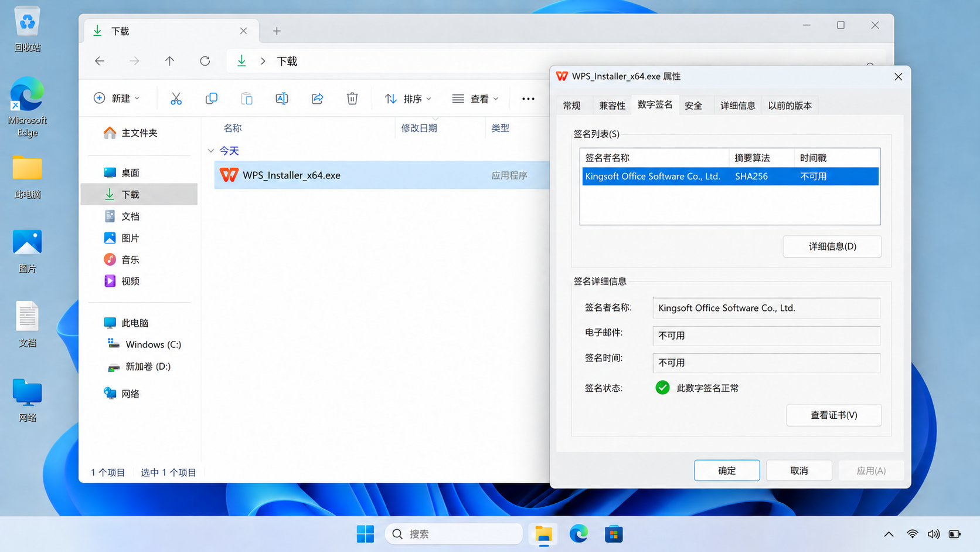Click the 确定 button
Screen dimensions: 980x552
point(727,470)
